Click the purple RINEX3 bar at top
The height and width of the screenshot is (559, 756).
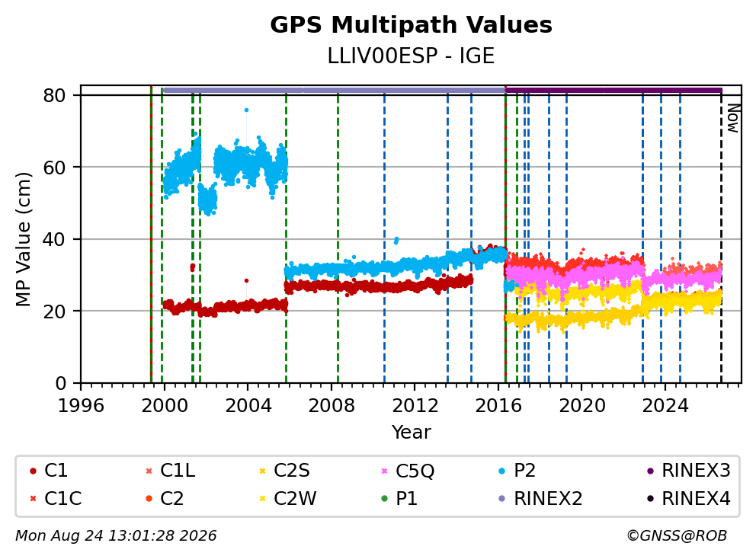click(613, 90)
